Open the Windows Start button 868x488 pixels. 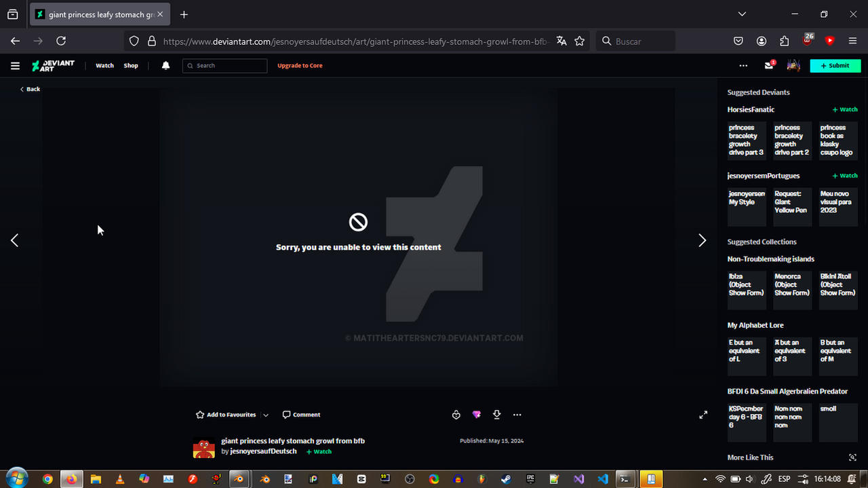pos(16,478)
